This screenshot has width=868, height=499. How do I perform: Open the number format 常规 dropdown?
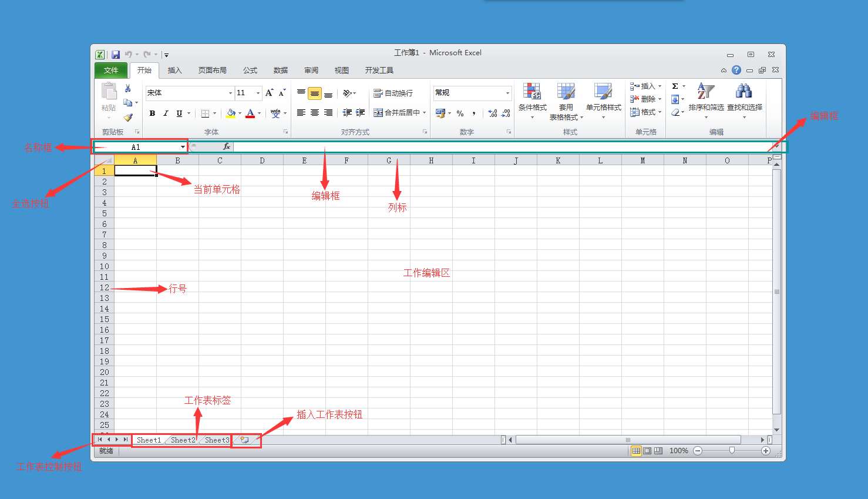(x=507, y=93)
